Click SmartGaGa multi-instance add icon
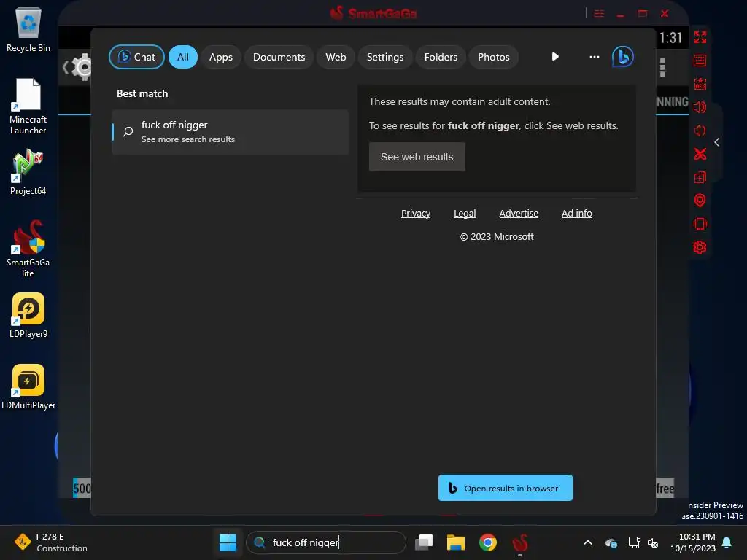This screenshot has width=747, height=560. [700, 177]
